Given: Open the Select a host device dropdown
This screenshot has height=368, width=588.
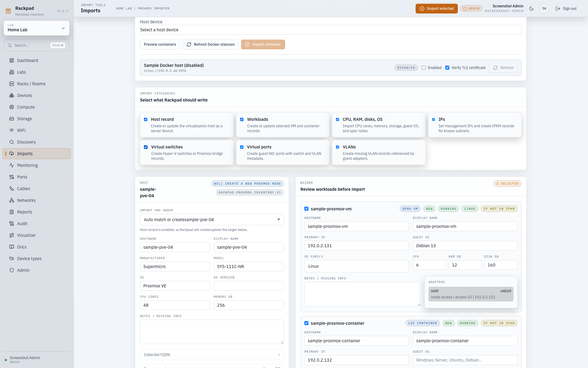Looking at the screenshot, I should click(x=330, y=30).
